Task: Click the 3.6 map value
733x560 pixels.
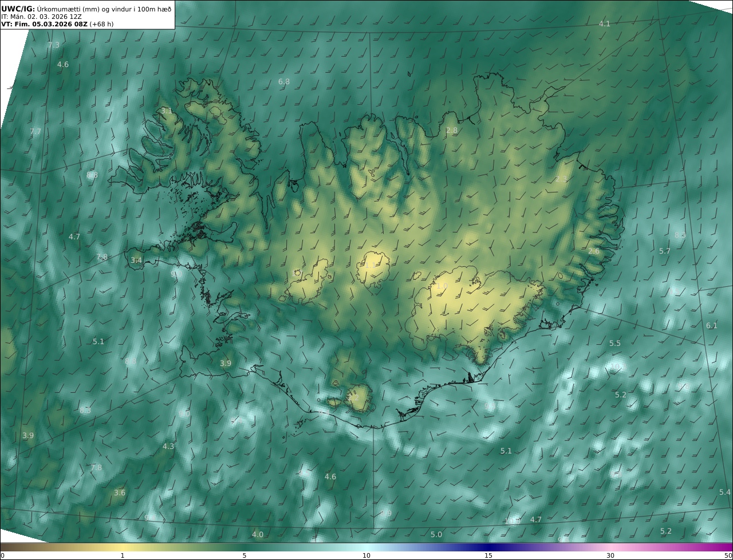Action: click(120, 493)
